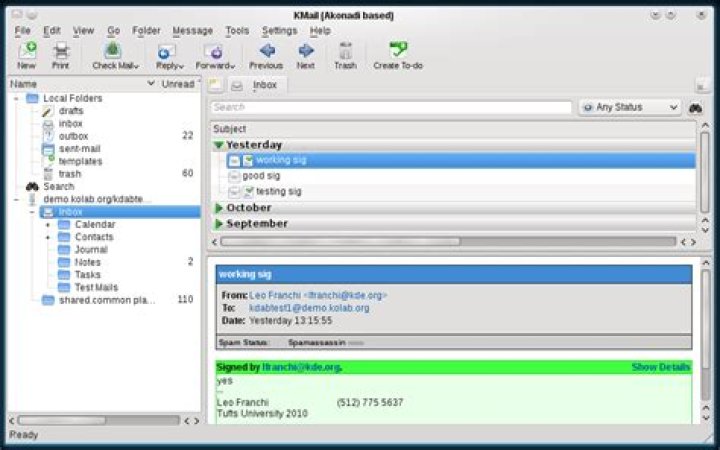Screen dimensions: 720x450
Task: Open the Edit menu
Action: coord(52,31)
